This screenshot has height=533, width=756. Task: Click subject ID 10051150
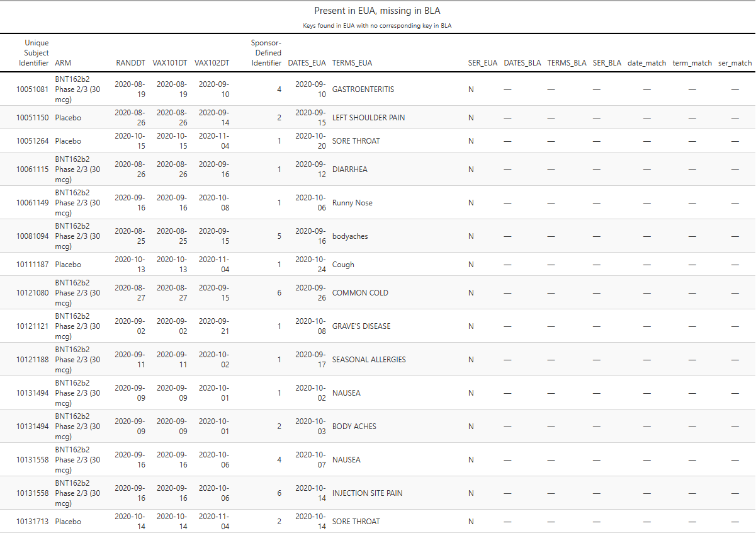coord(32,118)
